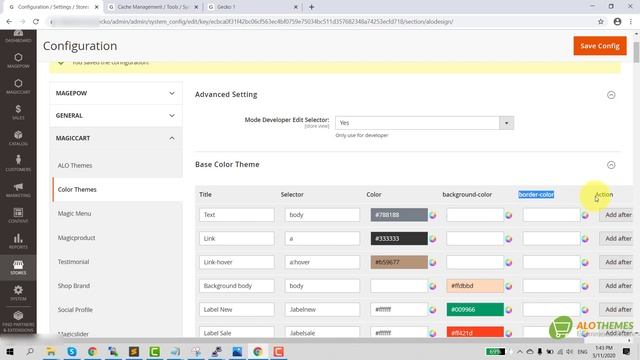Viewport: 640px width, 360px height.
Task: Switch to Gecko 1 browser tab
Action: click(253, 7)
